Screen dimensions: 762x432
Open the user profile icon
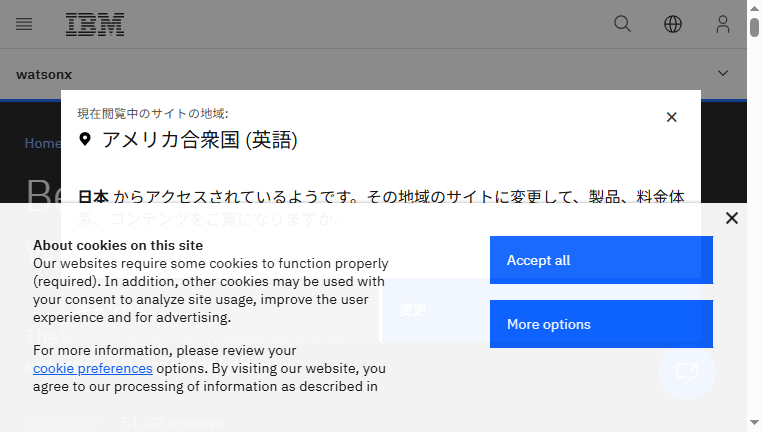tap(723, 24)
